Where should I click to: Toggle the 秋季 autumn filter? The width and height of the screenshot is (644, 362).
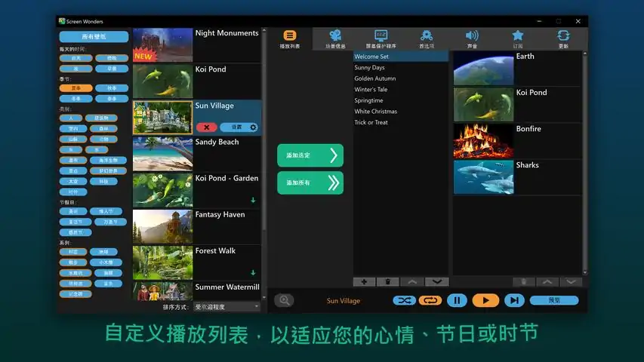pyautogui.click(x=112, y=87)
